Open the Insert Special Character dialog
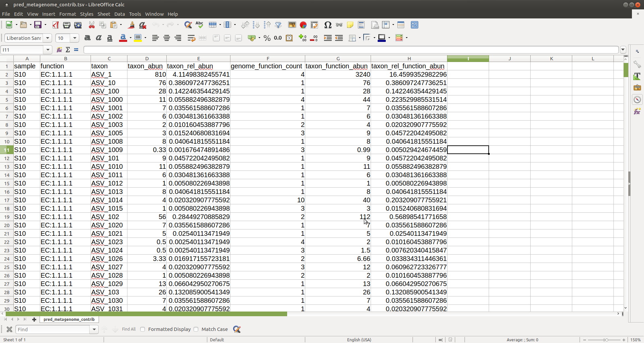The width and height of the screenshot is (644, 343). pyautogui.click(x=328, y=25)
